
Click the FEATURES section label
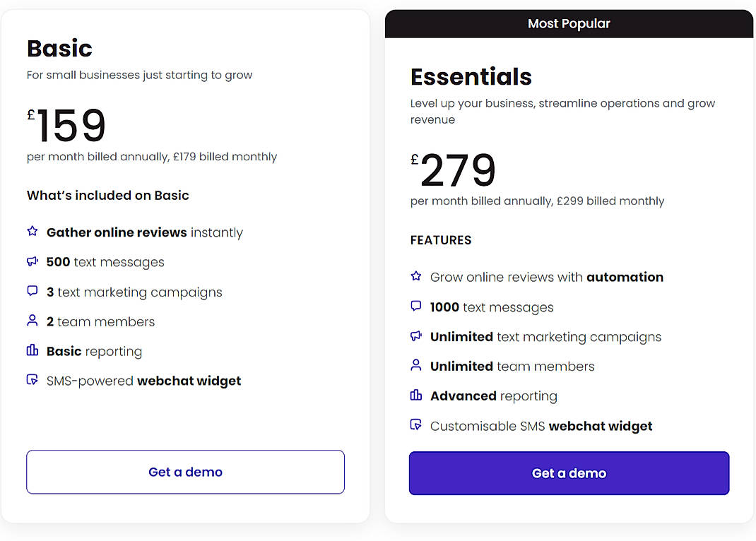click(441, 240)
